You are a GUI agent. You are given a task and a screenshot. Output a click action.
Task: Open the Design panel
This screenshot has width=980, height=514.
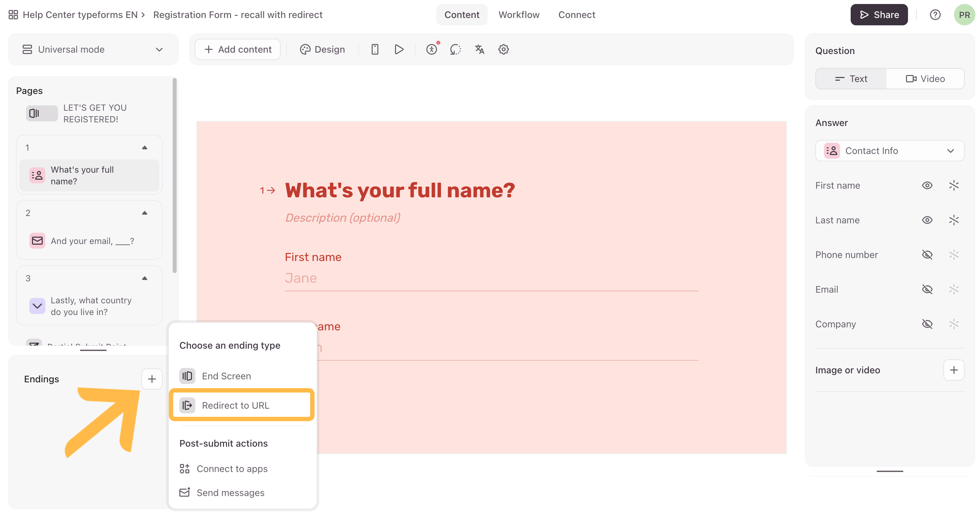pos(322,49)
